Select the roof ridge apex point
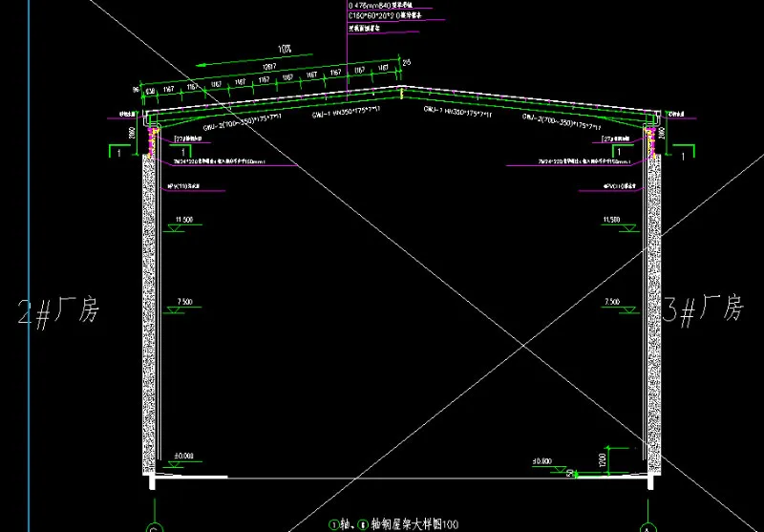The width and height of the screenshot is (764, 532). [x=398, y=88]
